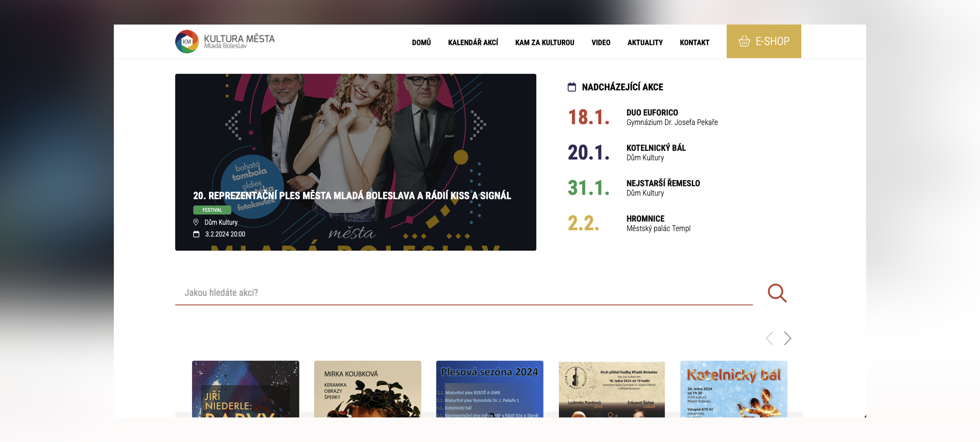This screenshot has height=442, width=980.
Task: Open the KOTELNICKÝ BÁL event link
Action: coord(656,148)
